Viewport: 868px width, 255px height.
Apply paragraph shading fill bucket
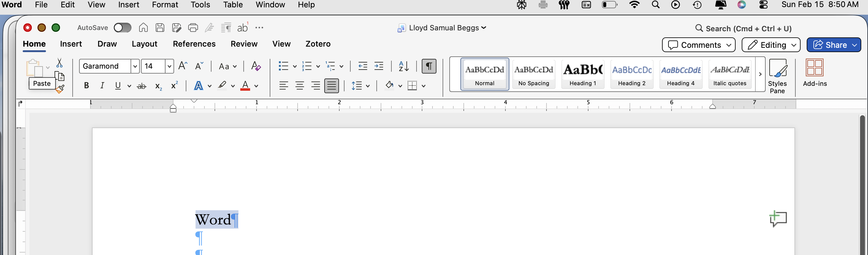[x=390, y=86]
